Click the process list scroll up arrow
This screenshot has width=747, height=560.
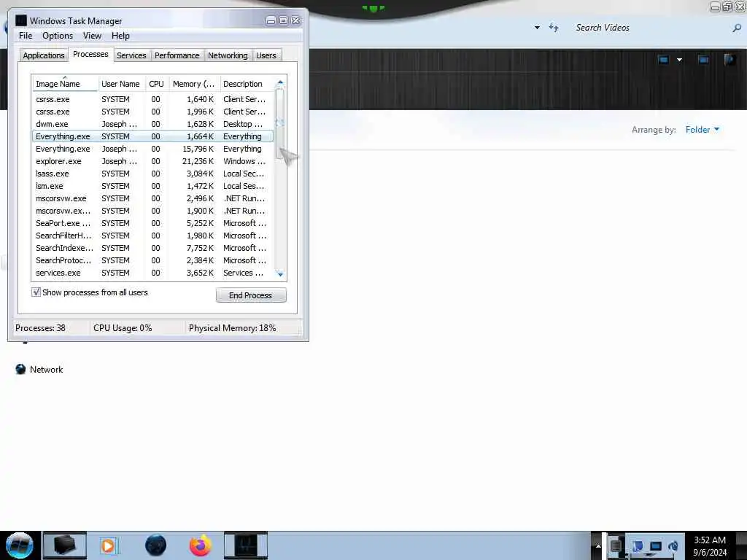pyautogui.click(x=280, y=82)
